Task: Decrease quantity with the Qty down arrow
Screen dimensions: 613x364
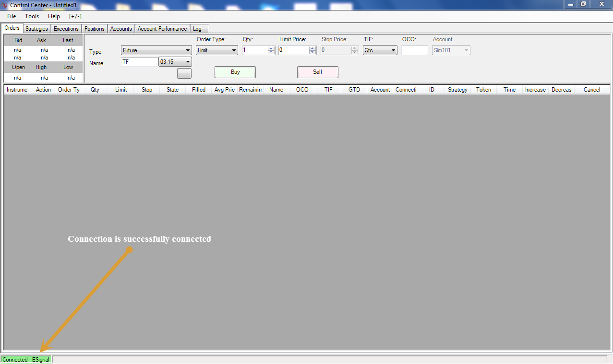Action: [271, 53]
